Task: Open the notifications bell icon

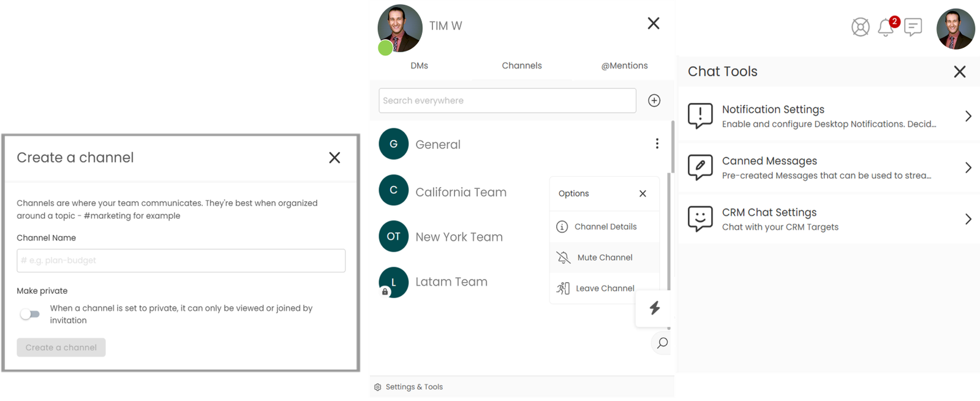Action: click(x=886, y=28)
